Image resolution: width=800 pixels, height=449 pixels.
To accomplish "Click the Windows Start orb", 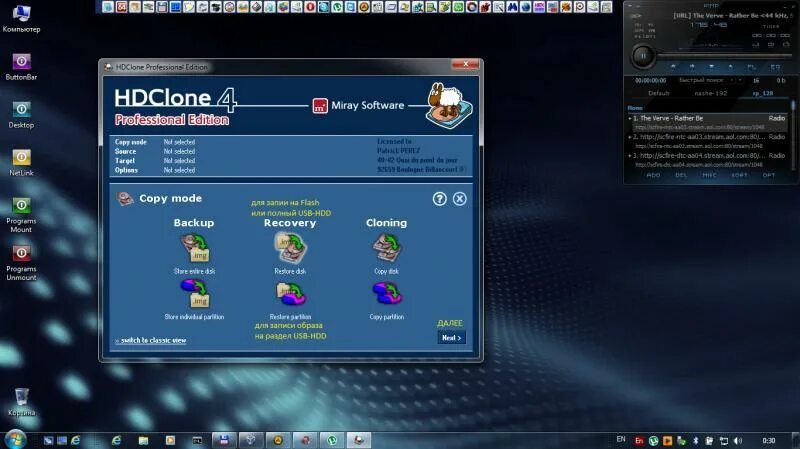I will [x=15, y=440].
